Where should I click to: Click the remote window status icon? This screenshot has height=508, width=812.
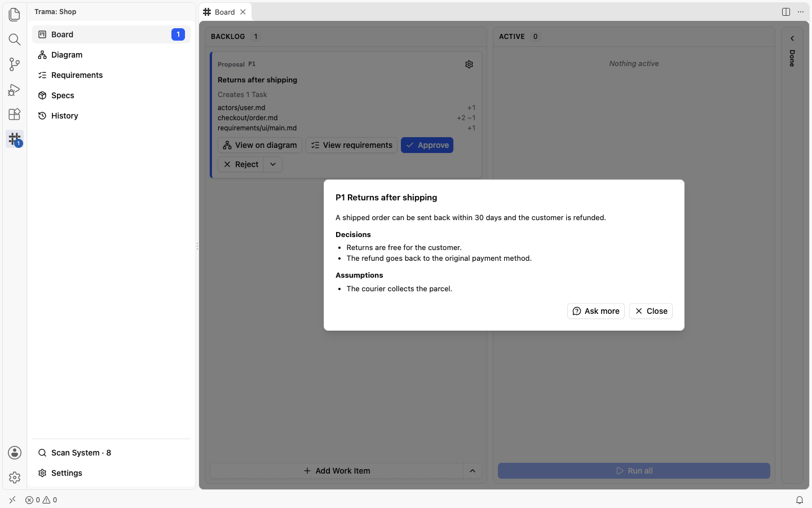point(12,500)
